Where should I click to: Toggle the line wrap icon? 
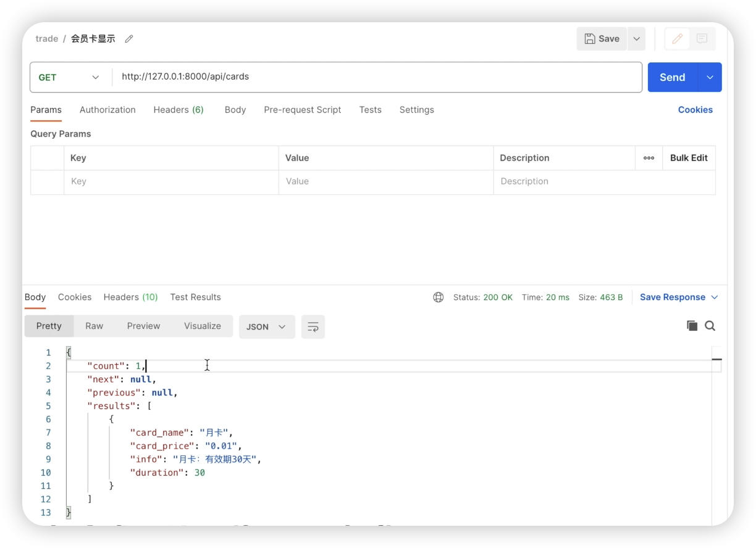pyautogui.click(x=313, y=326)
